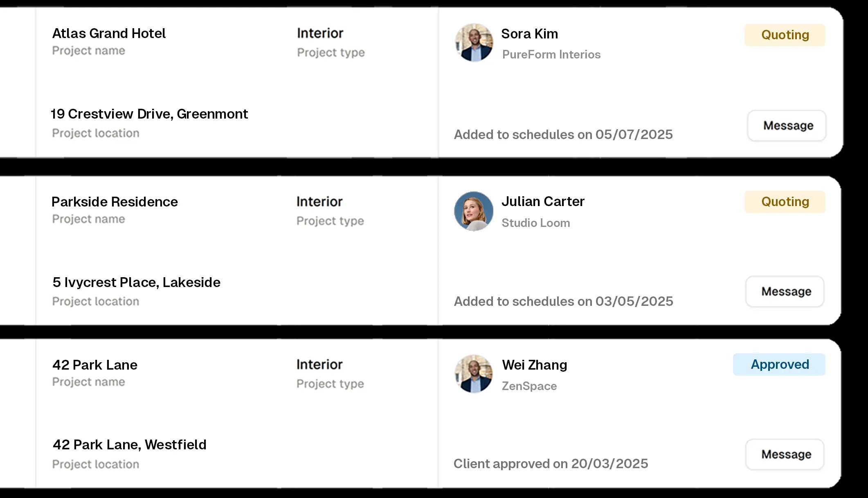Click the Quoting badge for Atlas Grand Hotel

tap(785, 35)
